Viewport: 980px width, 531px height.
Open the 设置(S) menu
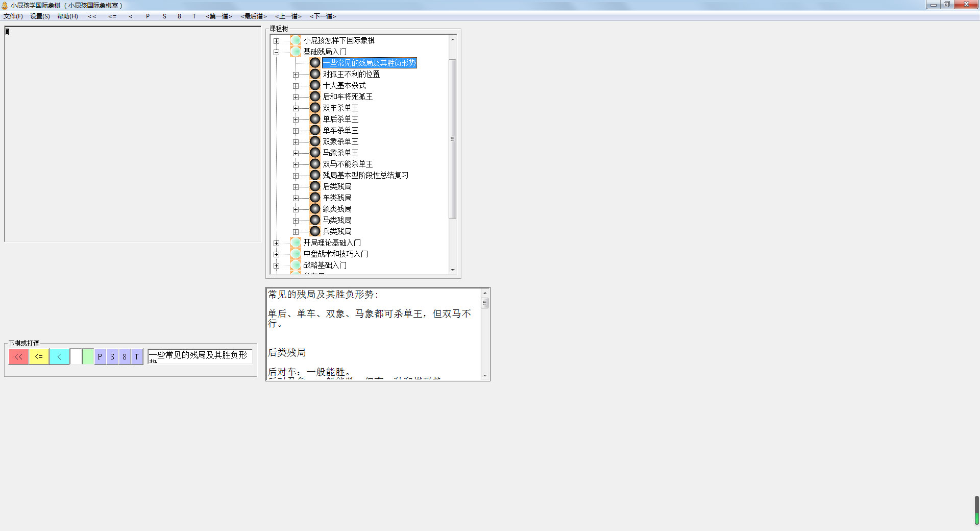tap(40, 16)
